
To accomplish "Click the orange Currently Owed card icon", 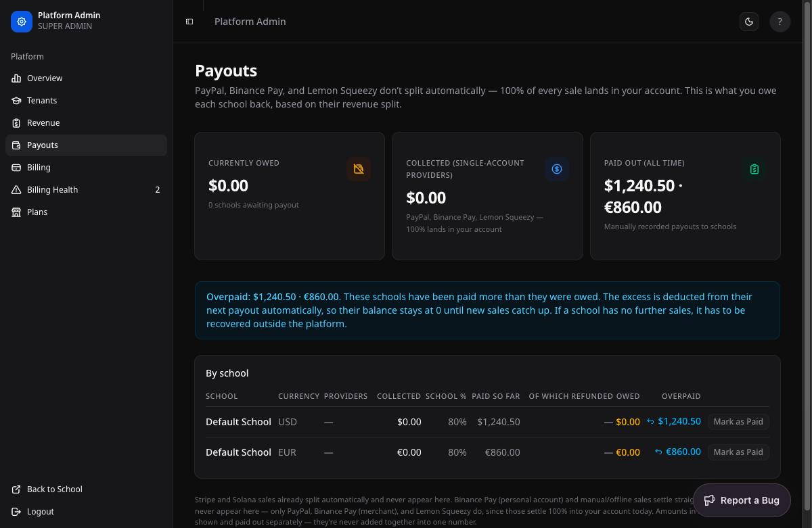I will (359, 169).
